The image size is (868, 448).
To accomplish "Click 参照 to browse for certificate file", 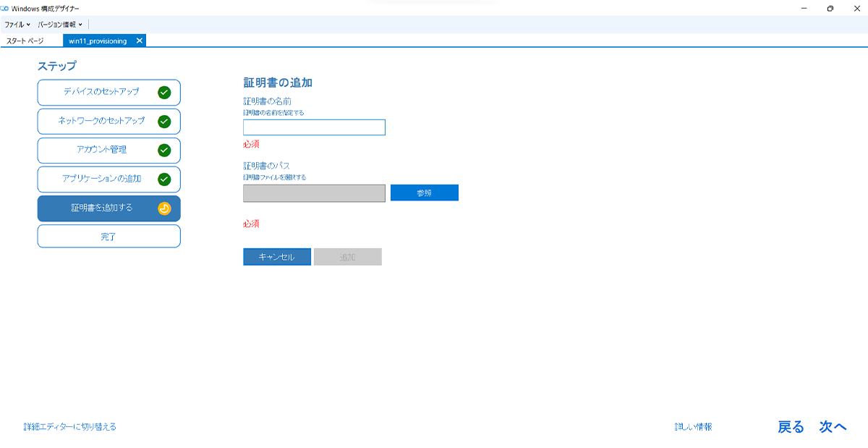I will tap(424, 193).
